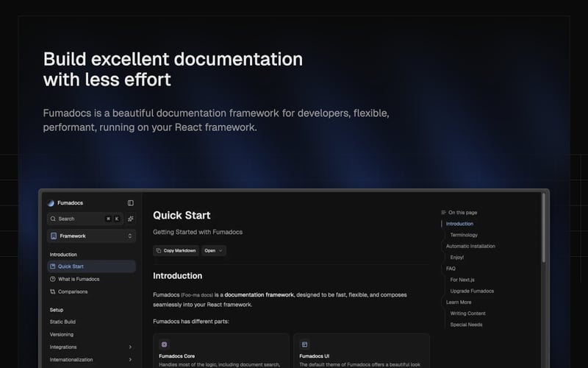Click the Comparisons arrows icon

pos(52,291)
